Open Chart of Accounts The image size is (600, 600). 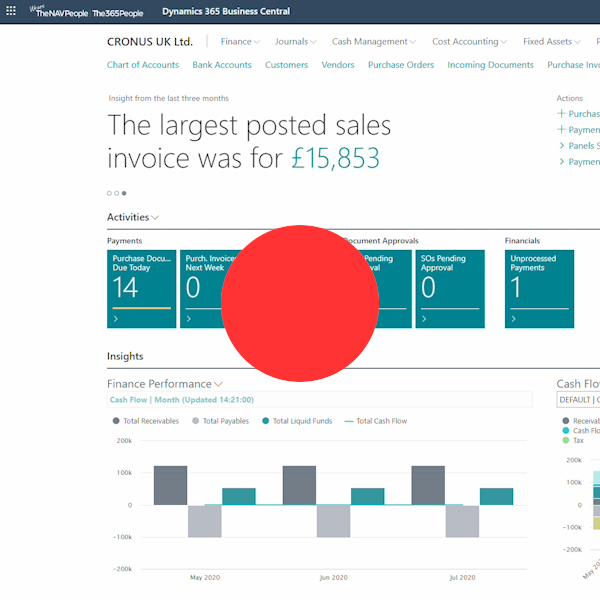(x=143, y=65)
